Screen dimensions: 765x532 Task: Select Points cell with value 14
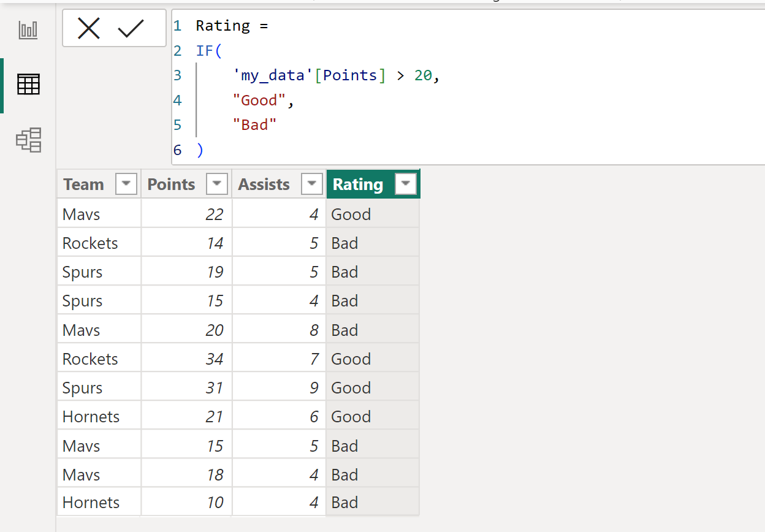(x=186, y=243)
